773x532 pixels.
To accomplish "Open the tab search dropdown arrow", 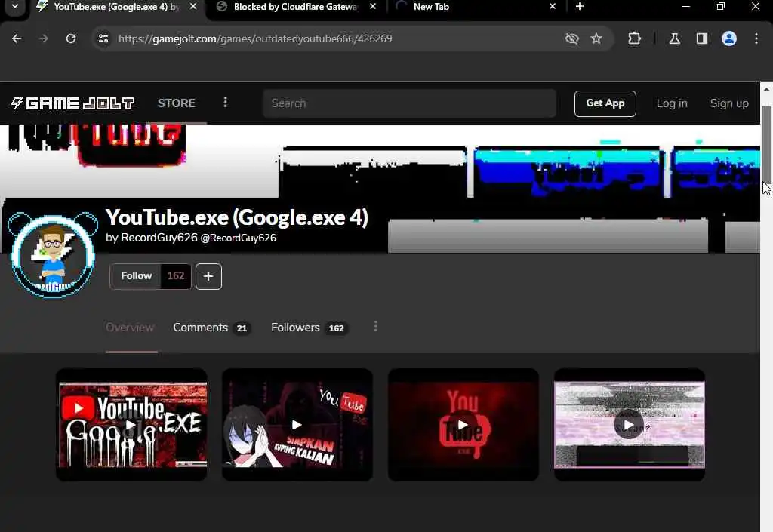I will point(15,6).
